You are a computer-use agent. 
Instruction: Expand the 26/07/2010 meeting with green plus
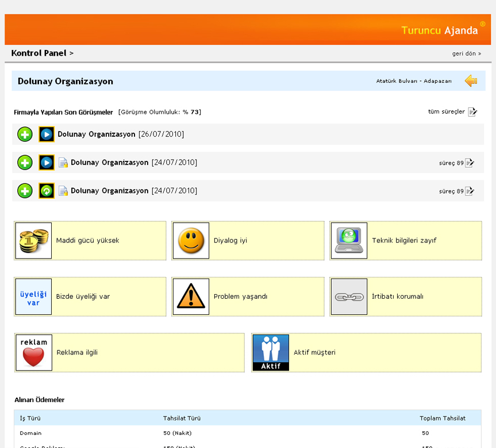(25, 134)
